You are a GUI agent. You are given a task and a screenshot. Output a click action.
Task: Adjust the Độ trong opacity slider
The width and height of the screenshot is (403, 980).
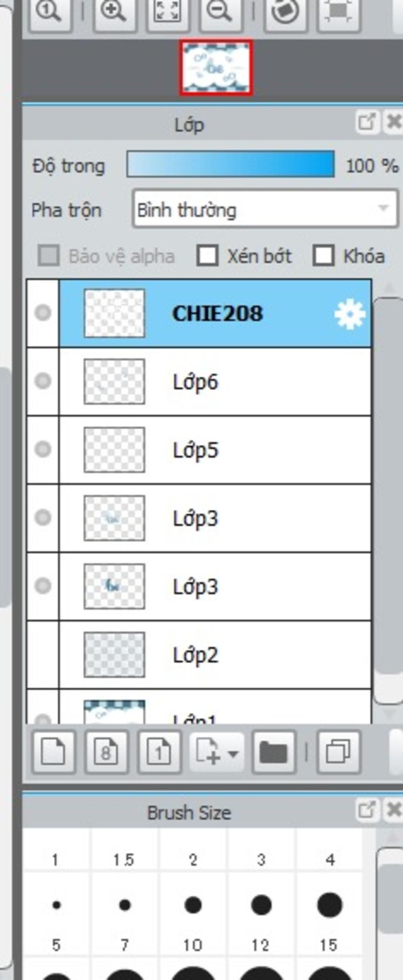click(231, 164)
